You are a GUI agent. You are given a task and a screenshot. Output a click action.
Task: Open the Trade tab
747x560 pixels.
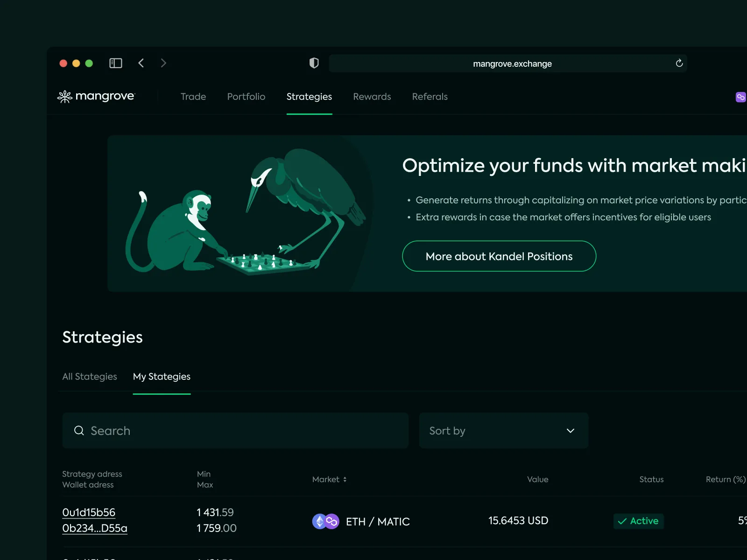[193, 97]
